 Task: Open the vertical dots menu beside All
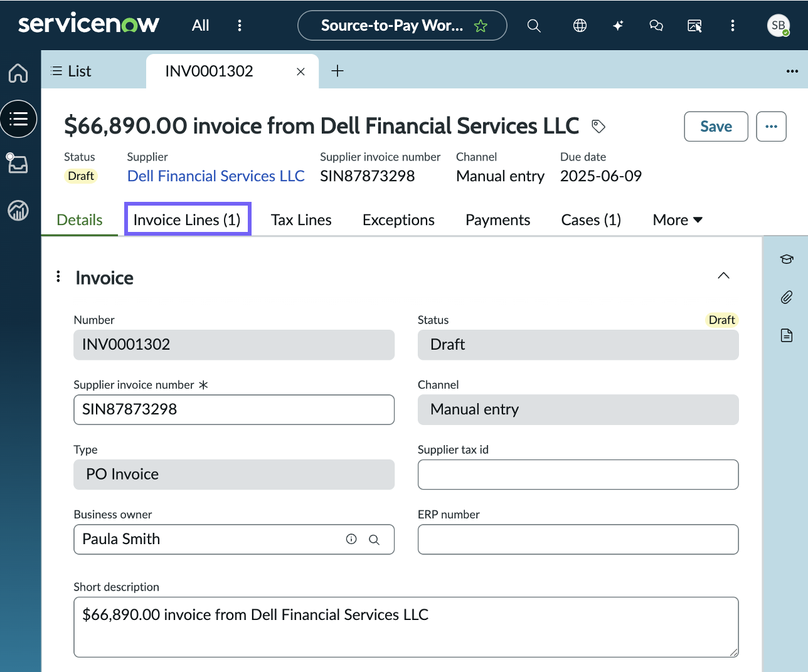coord(240,26)
